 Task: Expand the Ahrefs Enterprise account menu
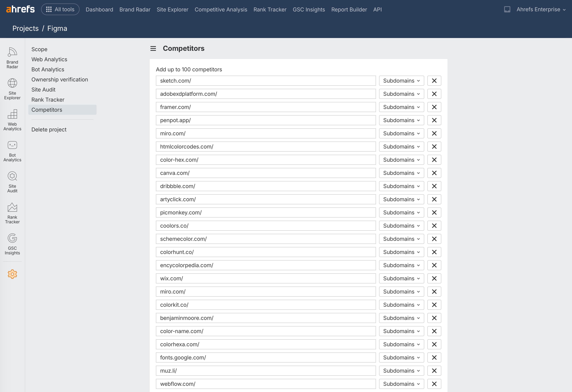tap(541, 9)
